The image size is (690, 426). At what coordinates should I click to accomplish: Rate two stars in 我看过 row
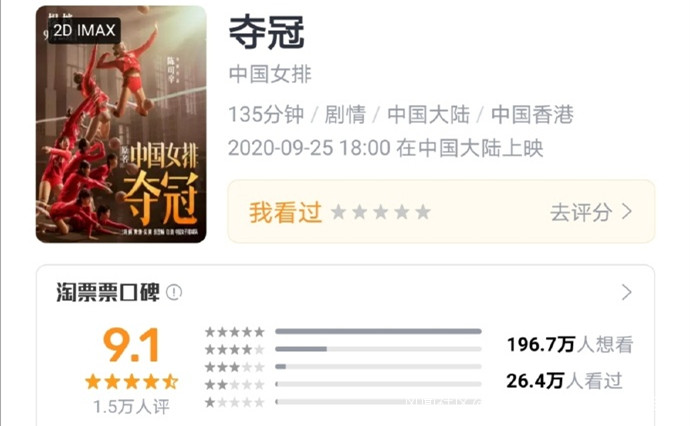coord(360,212)
